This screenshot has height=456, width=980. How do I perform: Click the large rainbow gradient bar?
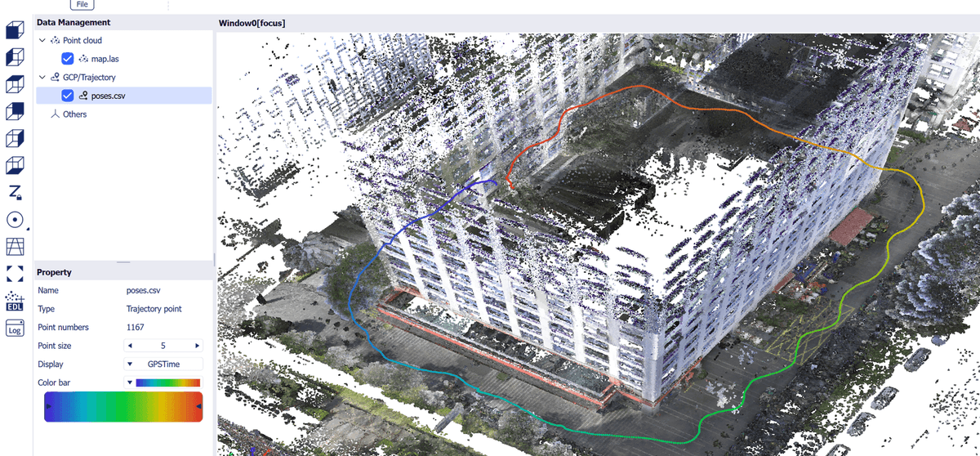tap(123, 406)
